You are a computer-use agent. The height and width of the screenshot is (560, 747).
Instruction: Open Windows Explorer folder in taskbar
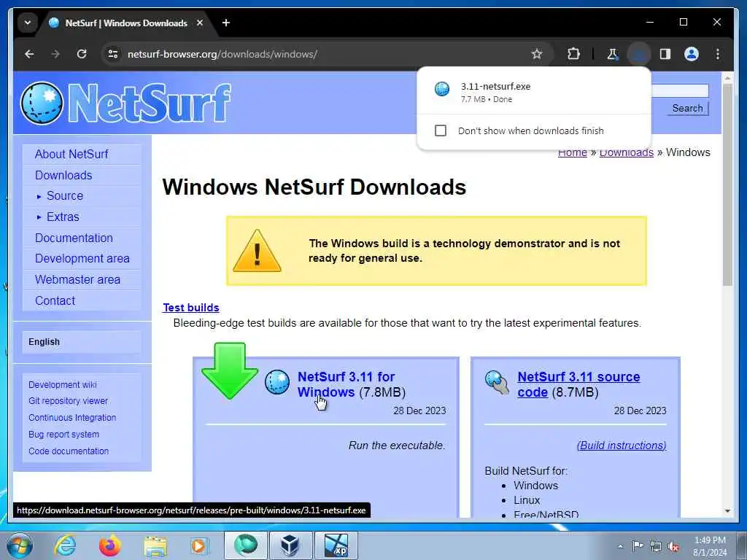pyautogui.click(x=155, y=545)
